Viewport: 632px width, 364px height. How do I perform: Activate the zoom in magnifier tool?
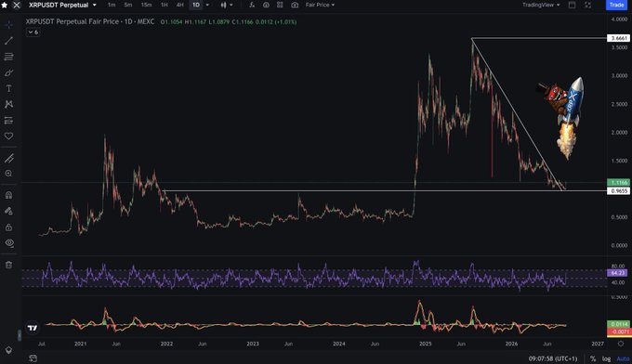coord(8,174)
